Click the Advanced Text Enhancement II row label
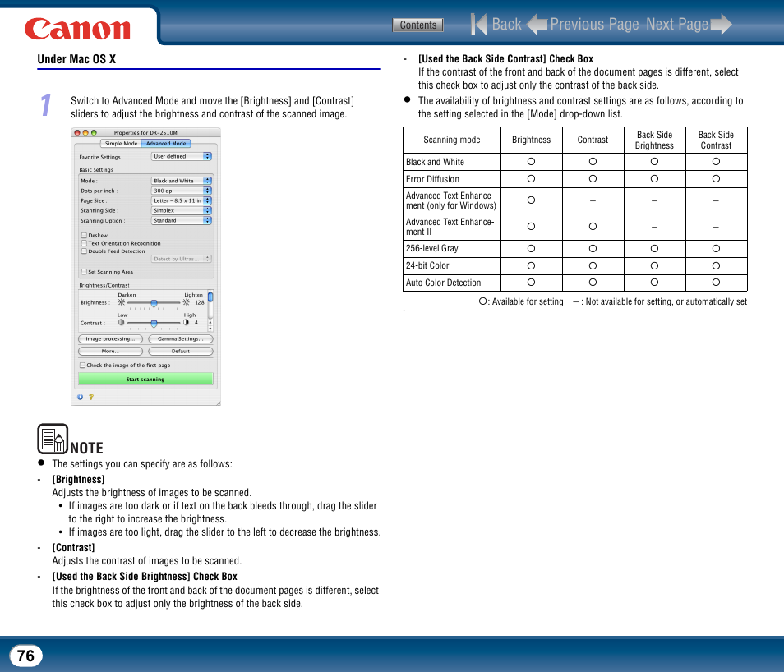This screenshot has width=784, height=672. click(x=450, y=227)
